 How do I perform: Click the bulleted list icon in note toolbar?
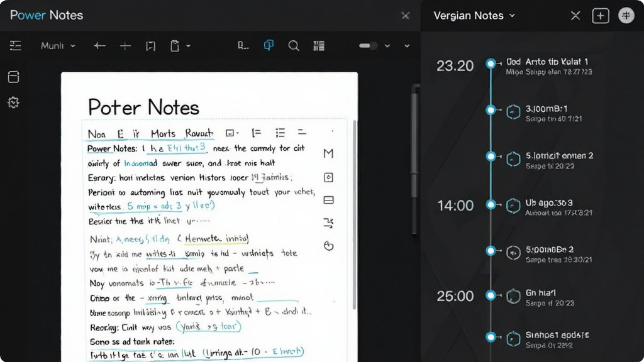(x=280, y=133)
